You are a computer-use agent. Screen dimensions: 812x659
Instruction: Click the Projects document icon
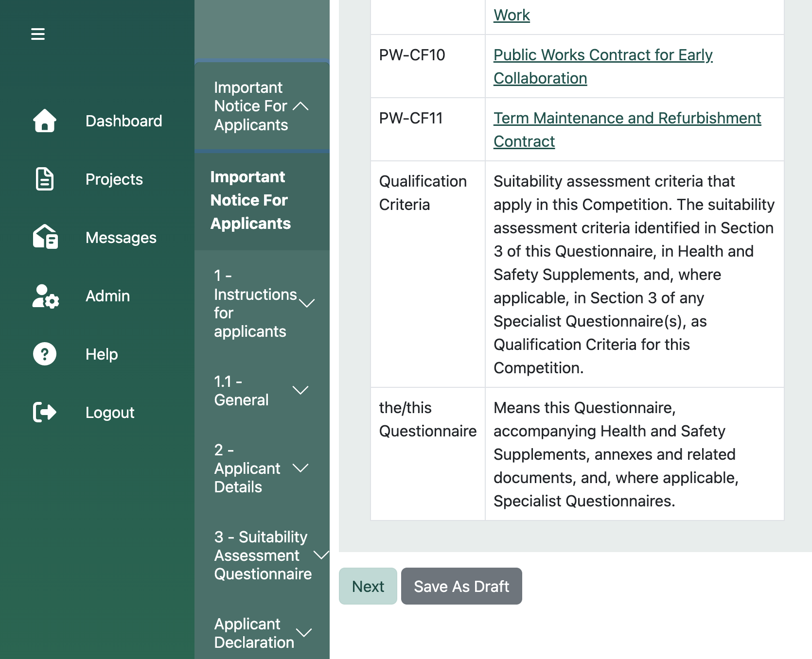[x=45, y=179]
